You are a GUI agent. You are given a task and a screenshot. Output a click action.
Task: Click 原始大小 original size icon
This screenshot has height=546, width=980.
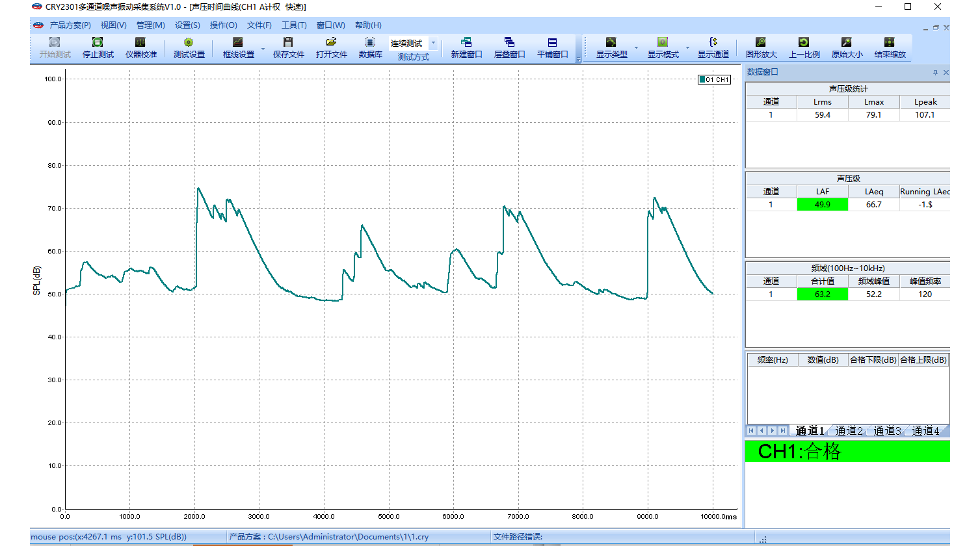(x=847, y=43)
